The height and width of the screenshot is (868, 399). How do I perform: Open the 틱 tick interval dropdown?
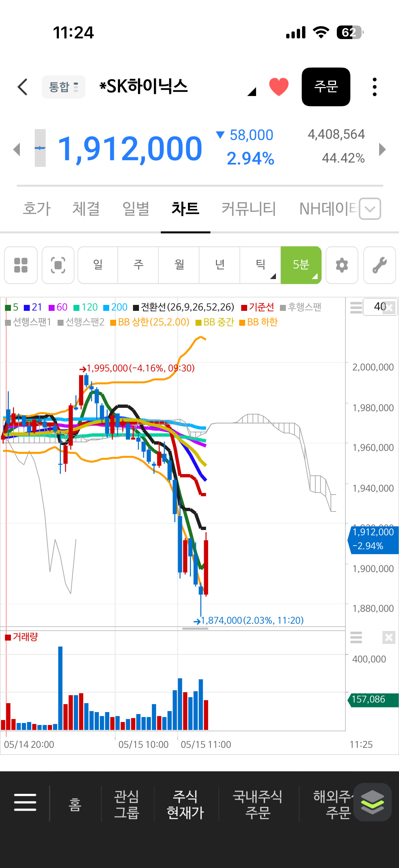[x=261, y=265]
